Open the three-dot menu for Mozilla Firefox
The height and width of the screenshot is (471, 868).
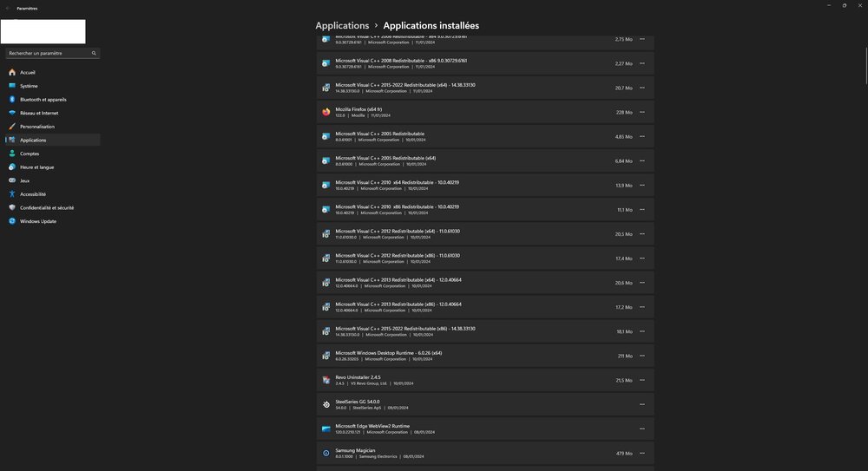(642, 112)
